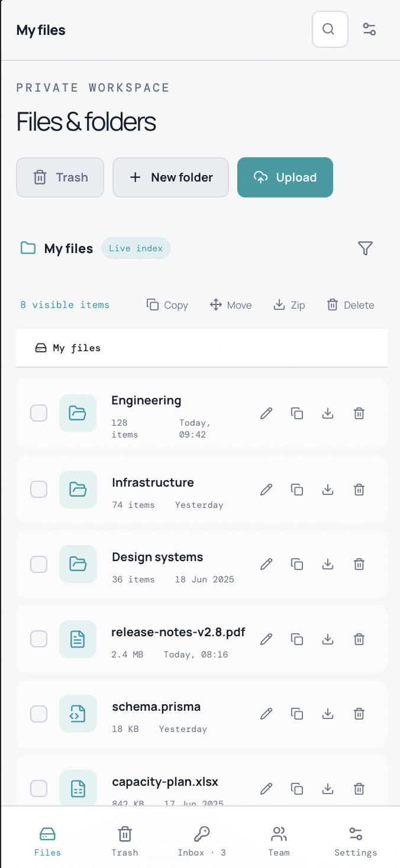Download the Engineering folder
Image resolution: width=400 pixels, height=868 pixels.
(328, 413)
